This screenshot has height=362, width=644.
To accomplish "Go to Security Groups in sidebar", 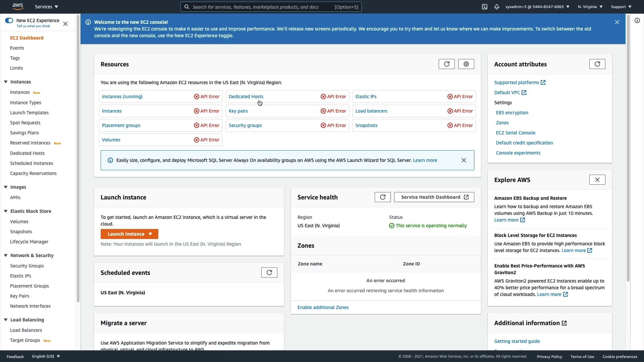I will click(x=27, y=266).
